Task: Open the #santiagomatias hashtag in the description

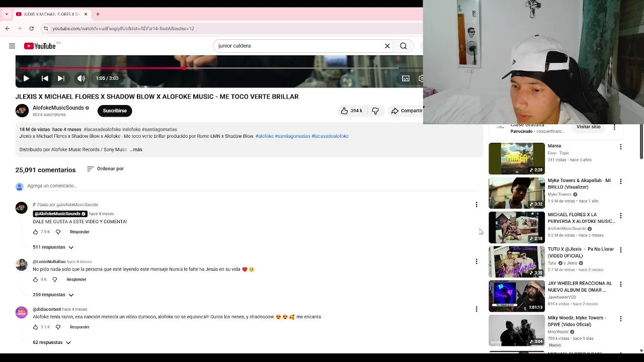Action: tap(292, 136)
